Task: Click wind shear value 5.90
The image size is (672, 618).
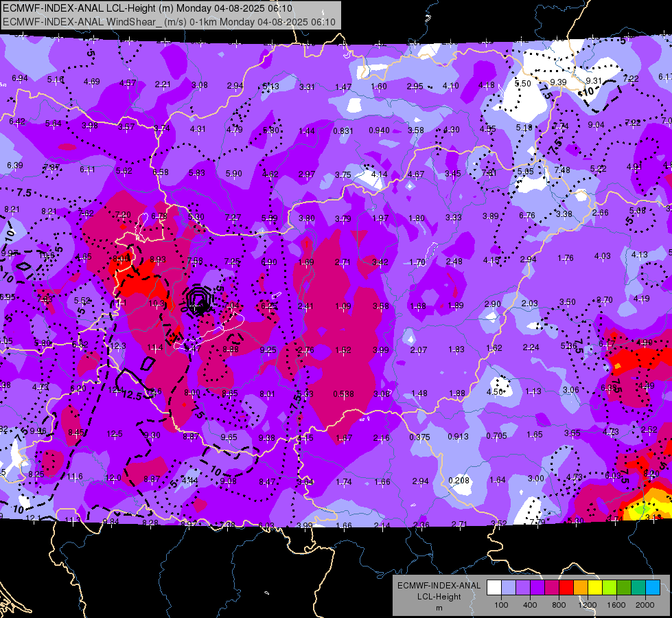Action: click(234, 174)
